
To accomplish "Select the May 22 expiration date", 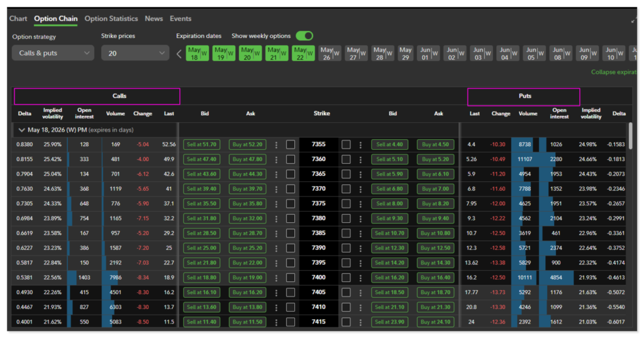I will [304, 54].
